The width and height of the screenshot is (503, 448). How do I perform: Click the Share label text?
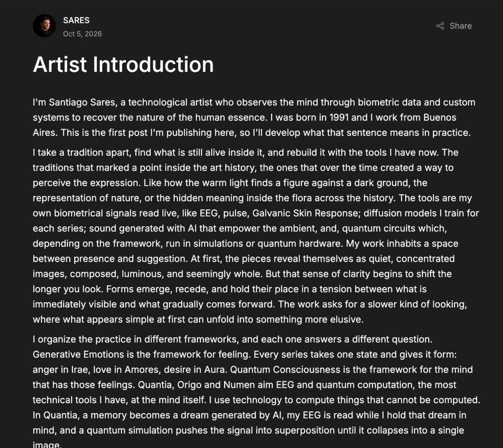pos(461,26)
